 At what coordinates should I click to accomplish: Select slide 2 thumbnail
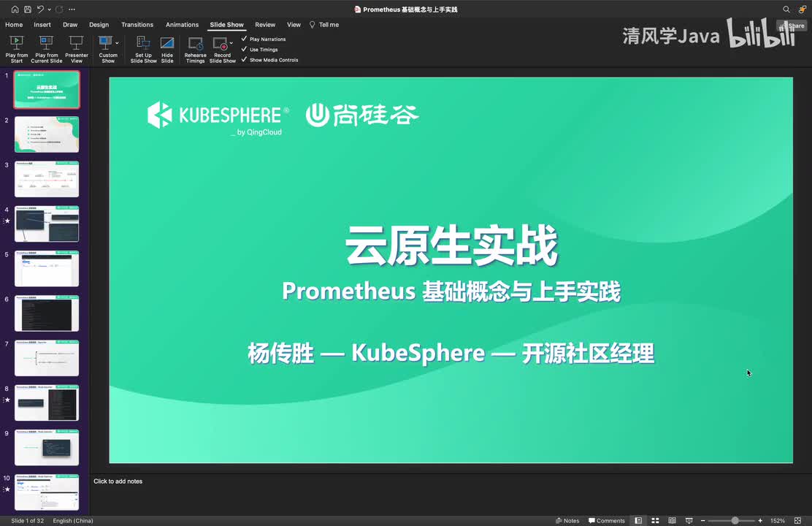[47, 134]
